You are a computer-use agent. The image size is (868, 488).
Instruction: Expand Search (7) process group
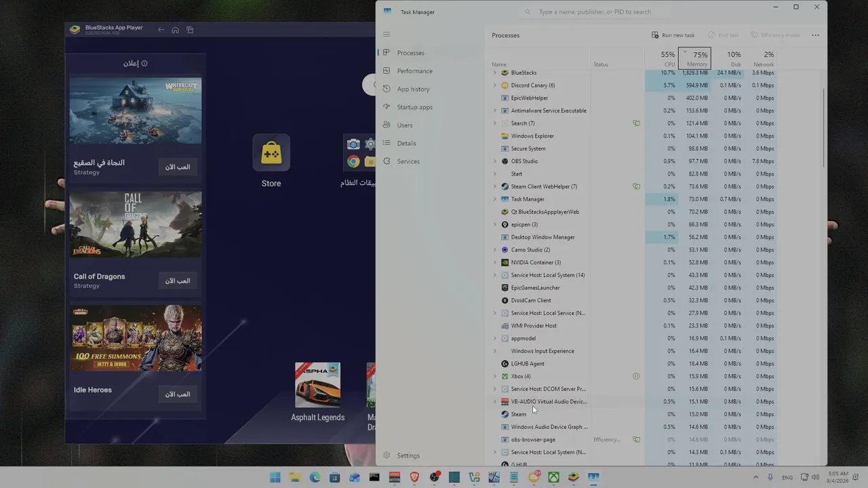click(x=494, y=123)
